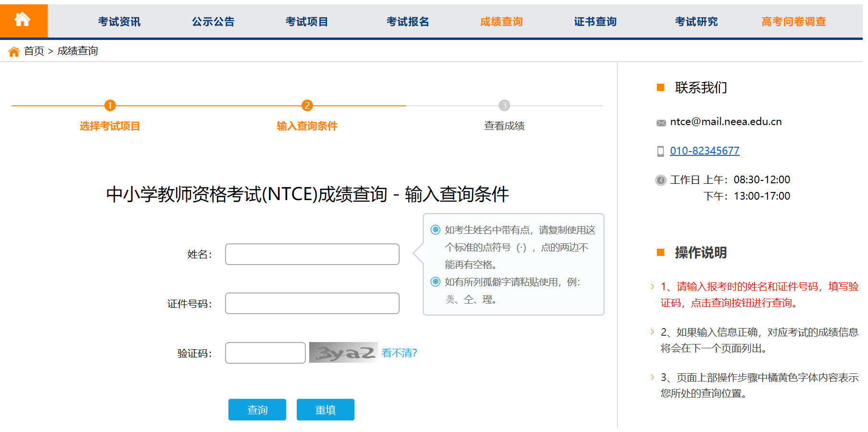Image resolution: width=868 pixels, height=432 pixels.
Task: Click the 选择考试项目 step label
Action: [x=110, y=126]
